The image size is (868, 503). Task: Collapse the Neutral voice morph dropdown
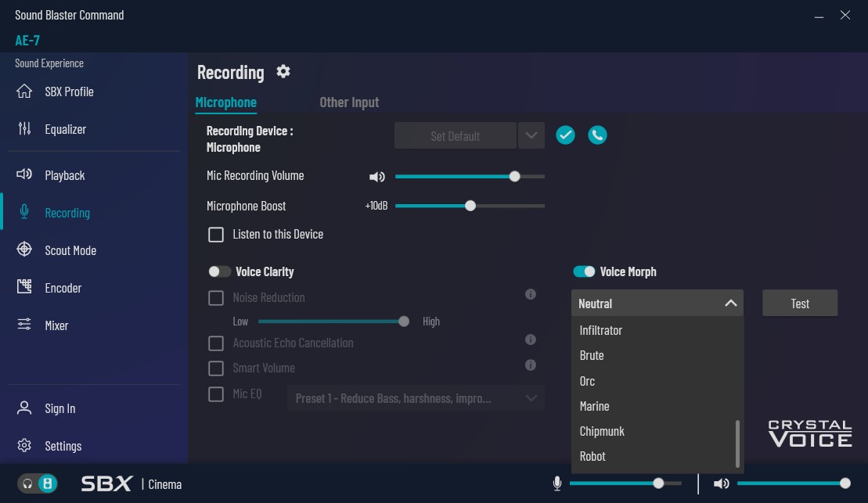(657, 304)
